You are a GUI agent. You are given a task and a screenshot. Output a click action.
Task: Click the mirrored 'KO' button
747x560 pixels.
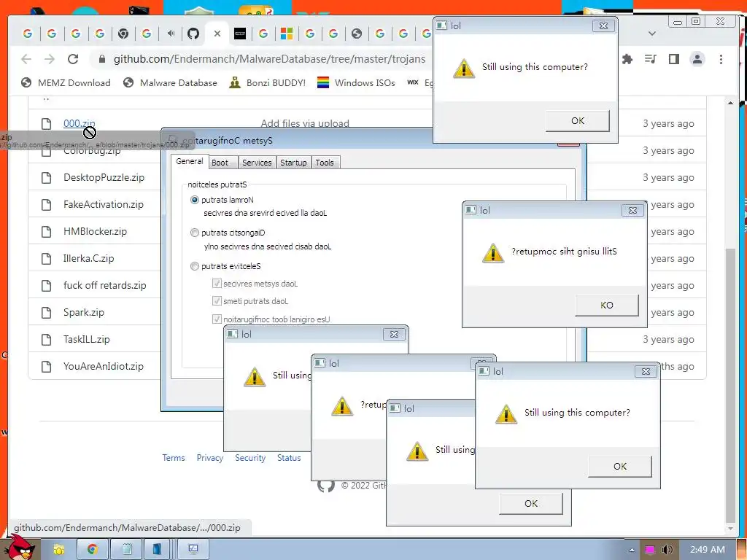click(606, 306)
